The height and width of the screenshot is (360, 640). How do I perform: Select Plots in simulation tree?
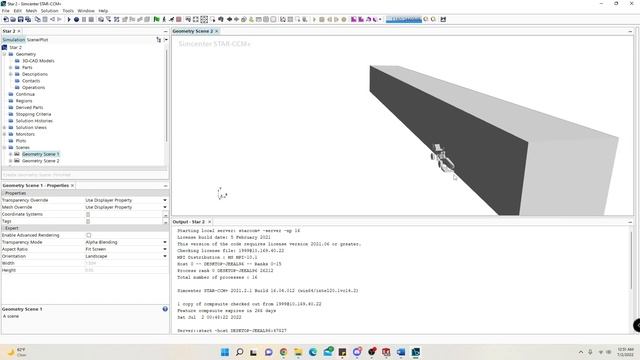(21, 141)
